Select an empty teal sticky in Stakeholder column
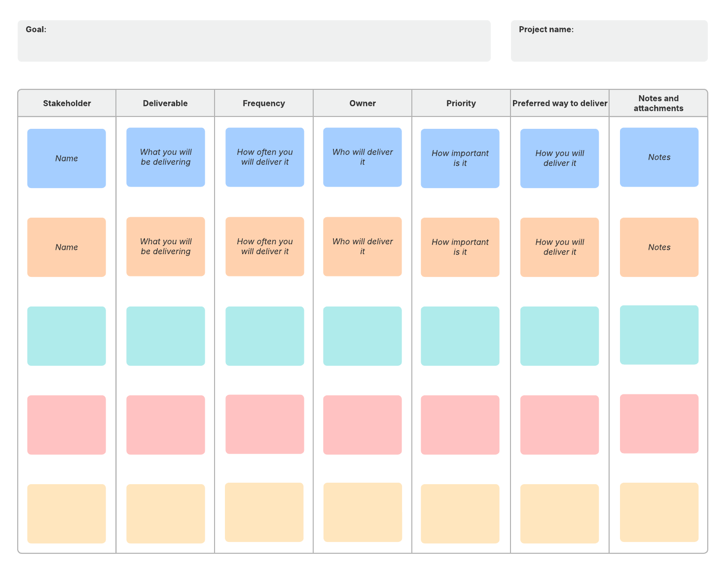This screenshot has height=574, width=728. click(67, 336)
